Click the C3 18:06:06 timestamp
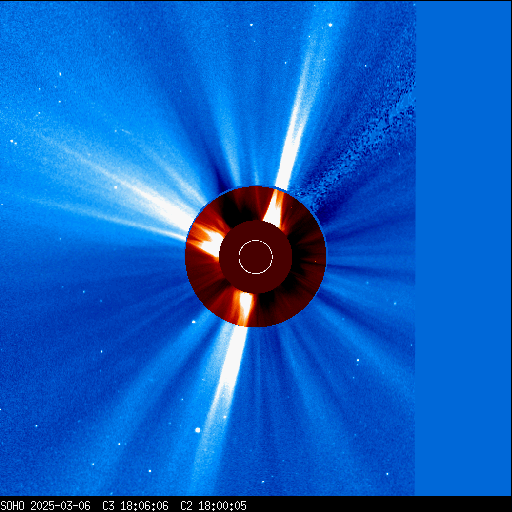512x512 pixels. coord(135,506)
